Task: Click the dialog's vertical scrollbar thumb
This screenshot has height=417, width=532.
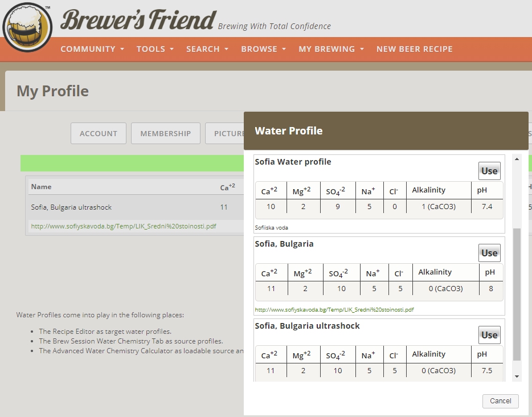Action: coord(517,293)
